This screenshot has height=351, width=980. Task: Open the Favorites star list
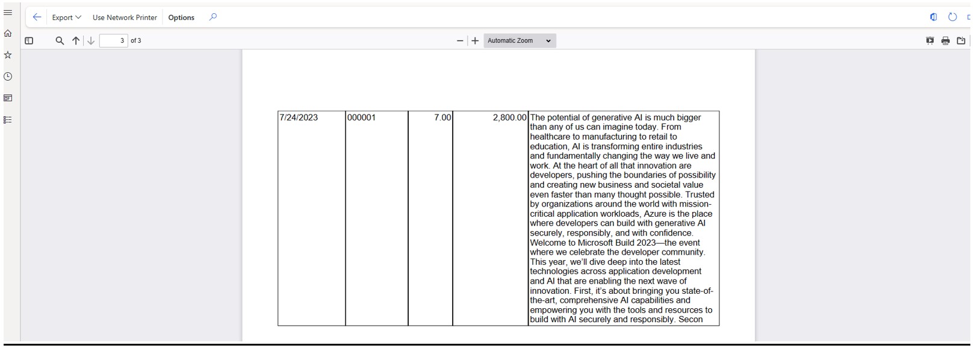click(x=8, y=55)
